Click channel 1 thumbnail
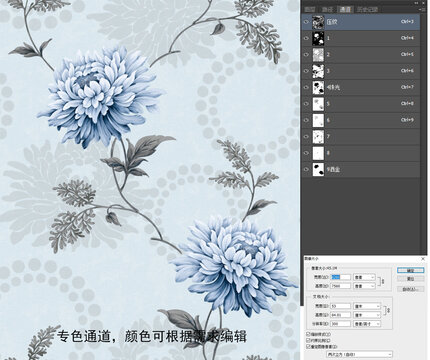430x360 pixels. point(318,38)
